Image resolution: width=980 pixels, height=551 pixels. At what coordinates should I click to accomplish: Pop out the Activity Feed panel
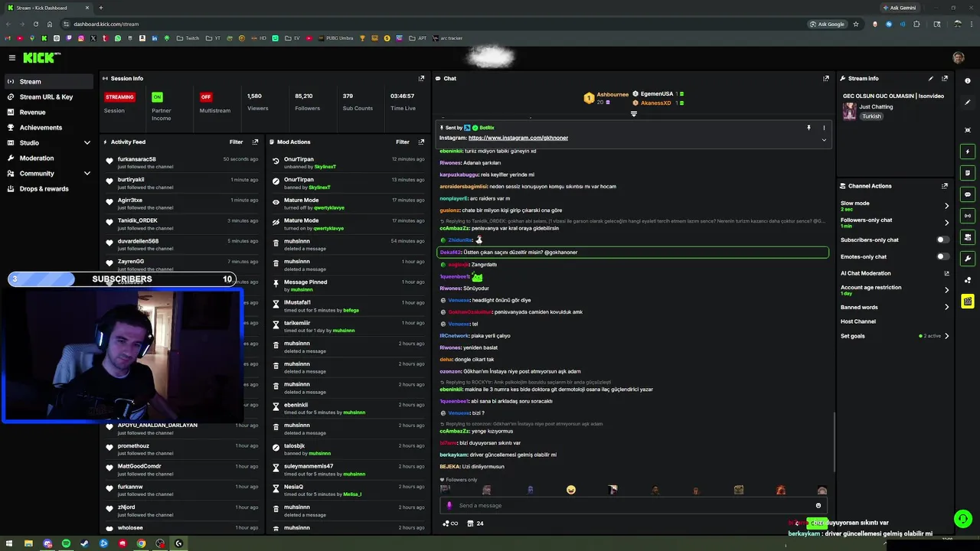(x=255, y=142)
